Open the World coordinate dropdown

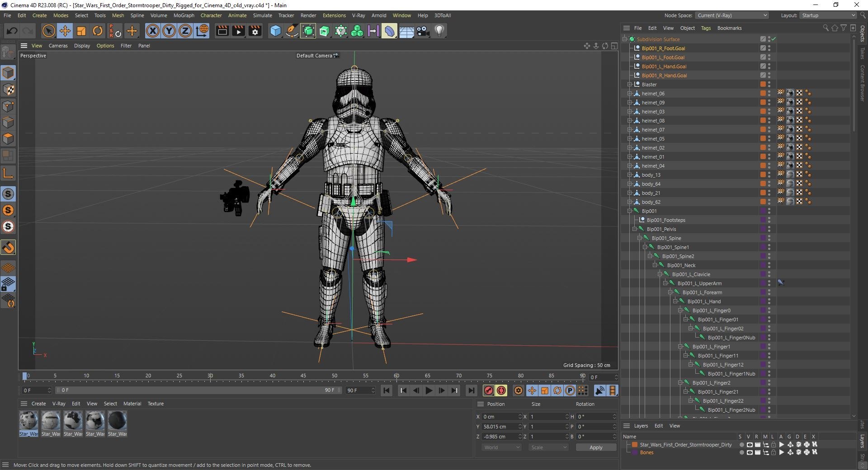coord(501,447)
